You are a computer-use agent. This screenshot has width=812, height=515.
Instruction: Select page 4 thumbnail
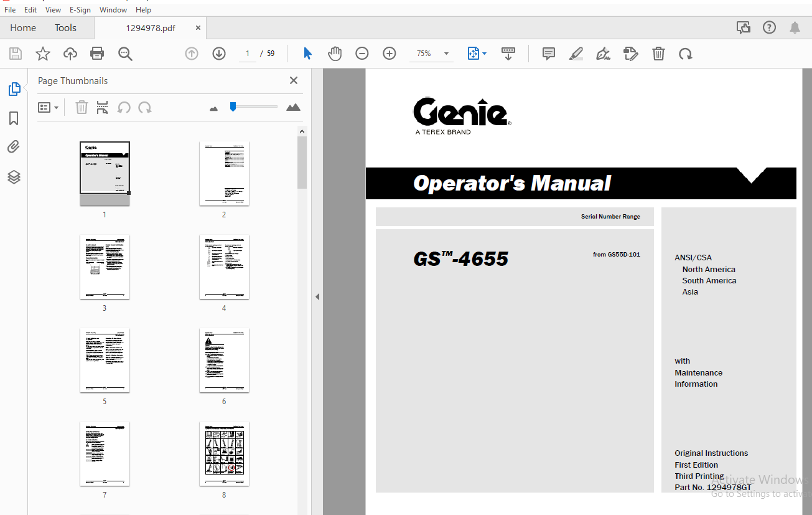click(224, 267)
